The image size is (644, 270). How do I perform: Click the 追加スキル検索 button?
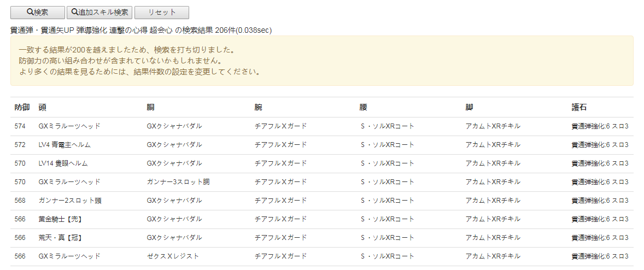coord(99,13)
